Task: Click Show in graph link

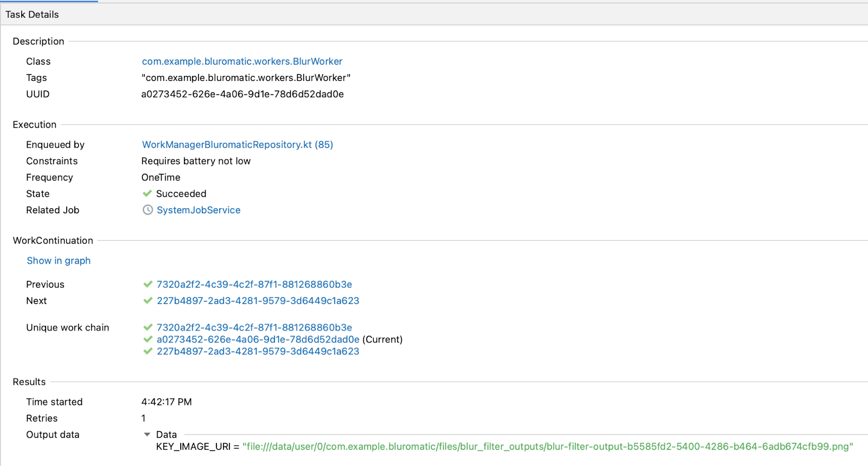Action: pyautogui.click(x=59, y=261)
